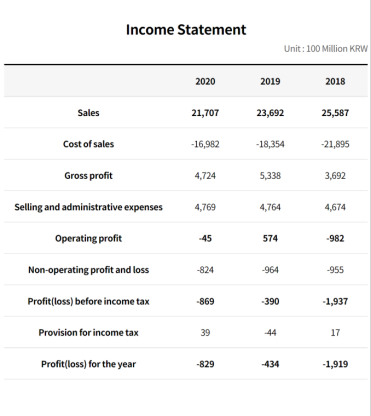The width and height of the screenshot is (371, 416).
Task: Click the Gross profit row label
Action: click(x=88, y=176)
